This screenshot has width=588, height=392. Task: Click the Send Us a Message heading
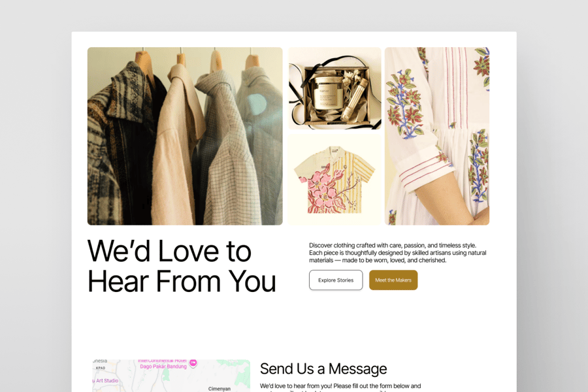pyautogui.click(x=323, y=368)
